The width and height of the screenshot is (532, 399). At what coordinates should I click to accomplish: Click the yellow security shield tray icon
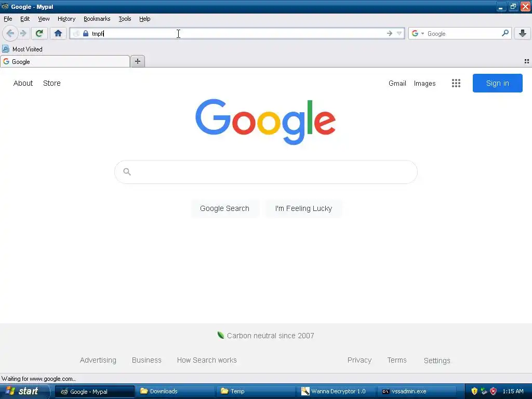pyautogui.click(x=474, y=391)
